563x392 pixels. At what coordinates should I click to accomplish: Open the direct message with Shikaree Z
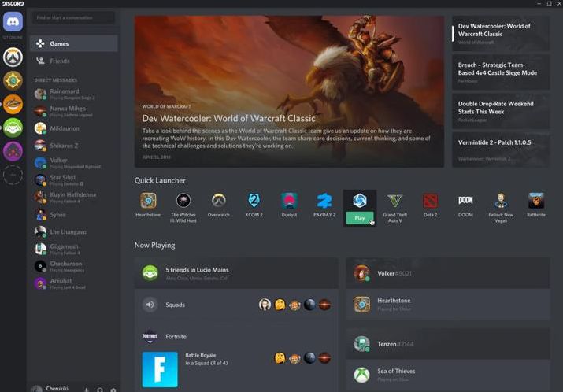pyautogui.click(x=73, y=146)
